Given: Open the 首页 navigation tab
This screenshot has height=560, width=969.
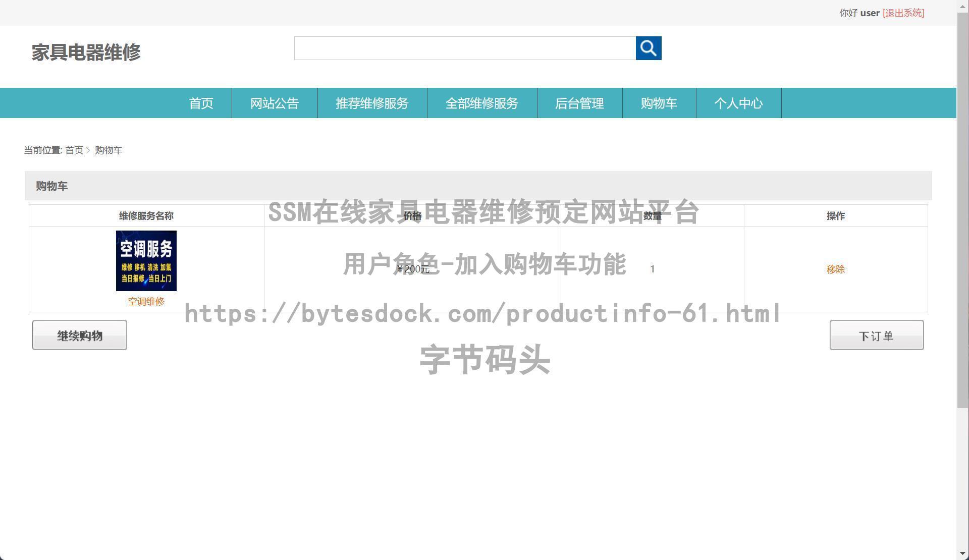Looking at the screenshot, I should [201, 103].
